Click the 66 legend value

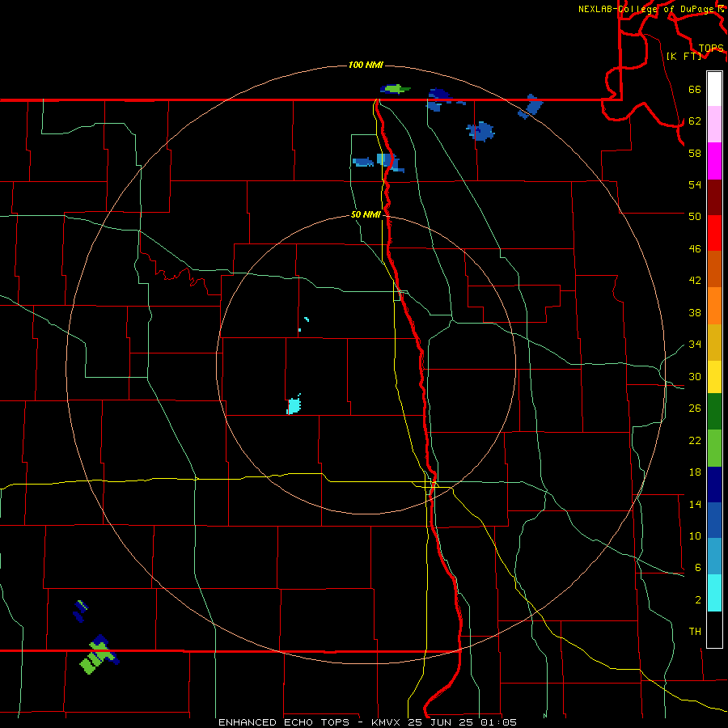695,90
